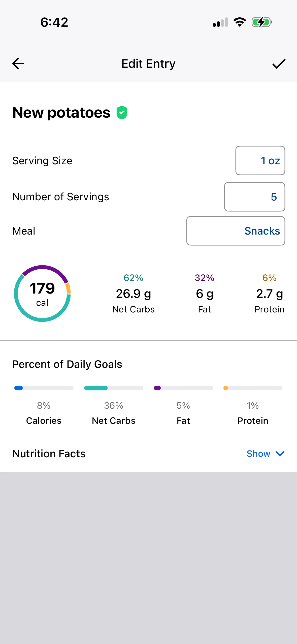Screen dimensions: 297x644
Task: Select the 2.7 g Protein stat
Action: coord(270,294)
